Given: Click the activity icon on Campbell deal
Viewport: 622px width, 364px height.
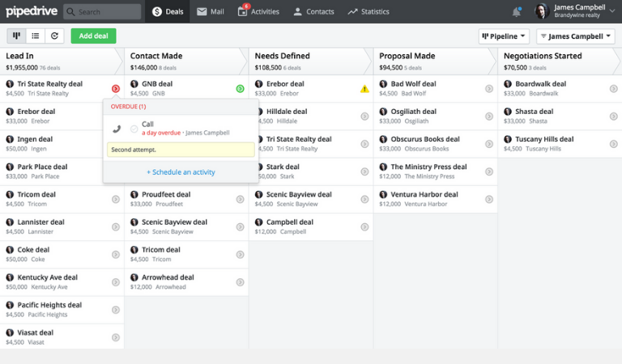Looking at the screenshot, I should point(364,227).
